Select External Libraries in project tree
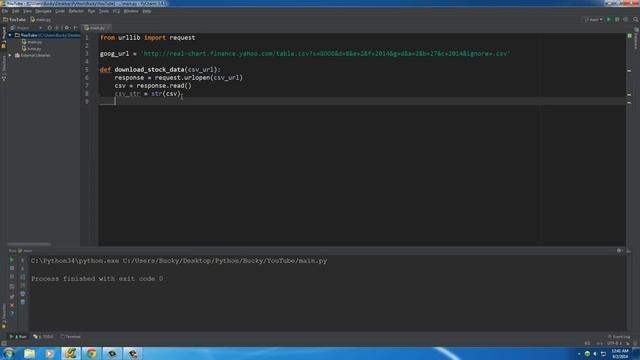 coord(33,55)
